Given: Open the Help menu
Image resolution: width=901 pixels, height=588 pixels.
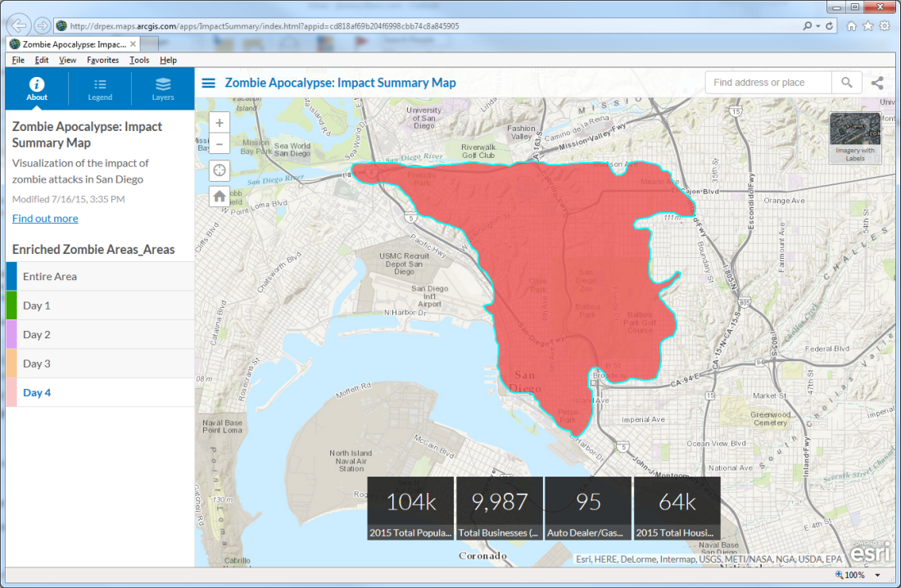Looking at the screenshot, I should point(169,60).
